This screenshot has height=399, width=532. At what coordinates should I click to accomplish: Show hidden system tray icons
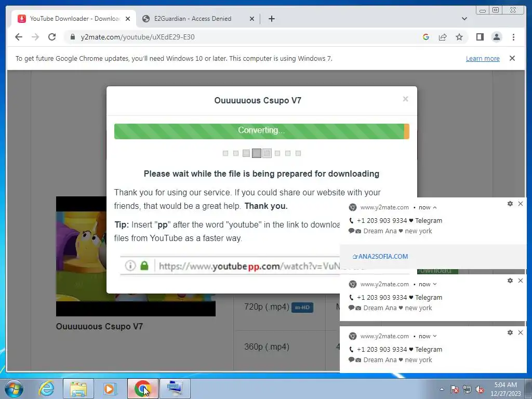442,389
